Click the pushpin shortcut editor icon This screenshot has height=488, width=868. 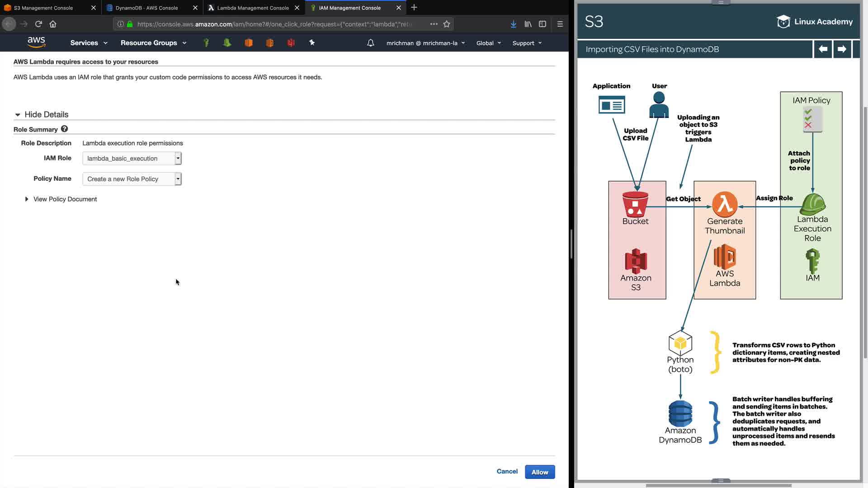tap(312, 42)
